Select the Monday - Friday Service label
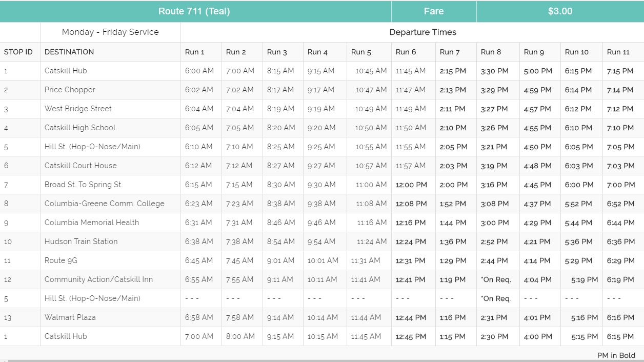 tap(110, 32)
